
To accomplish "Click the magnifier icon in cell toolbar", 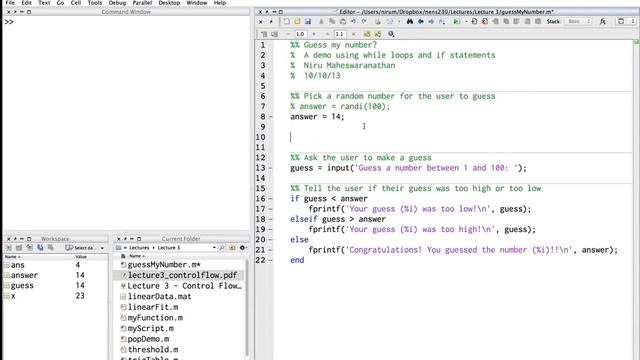I will pyautogui.click(x=391, y=34).
